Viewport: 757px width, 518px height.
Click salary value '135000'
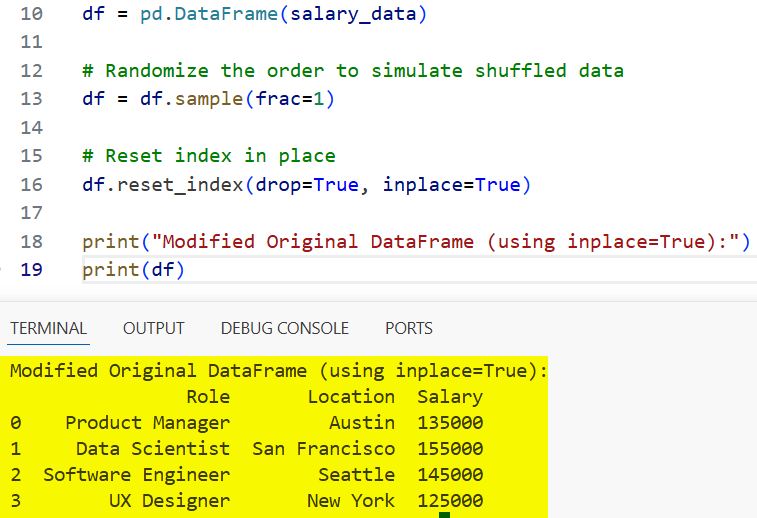point(450,423)
